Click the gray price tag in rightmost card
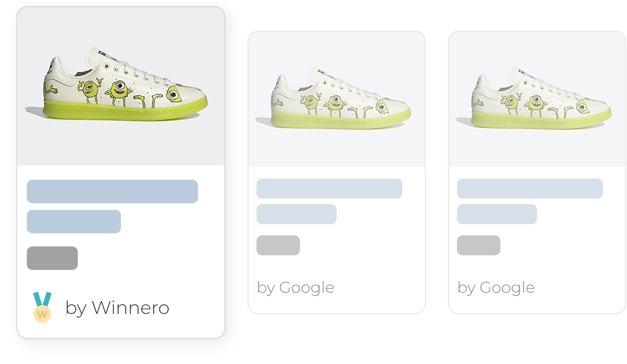Viewport: 627px width, 364px height. pyautogui.click(x=479, y=245)
